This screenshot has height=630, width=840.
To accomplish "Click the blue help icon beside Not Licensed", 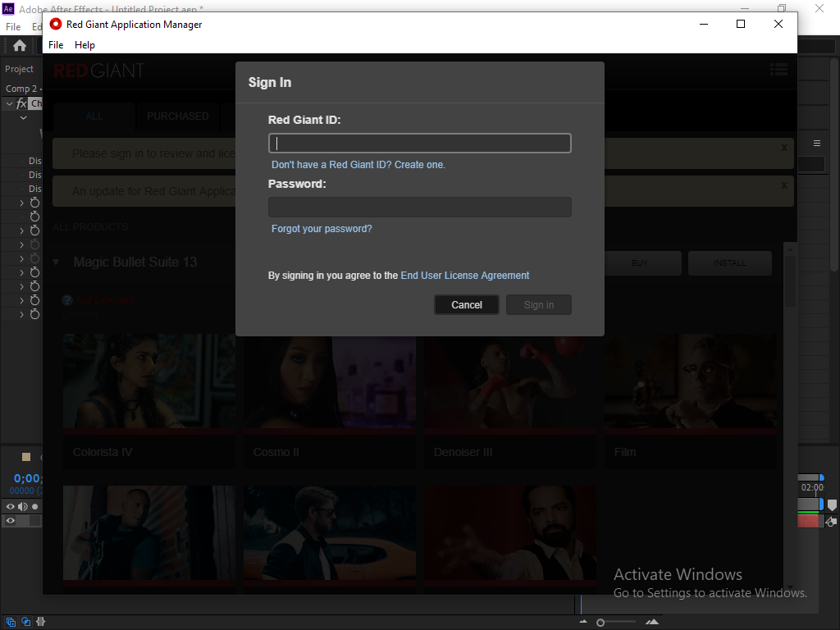I will click(67, 300).
